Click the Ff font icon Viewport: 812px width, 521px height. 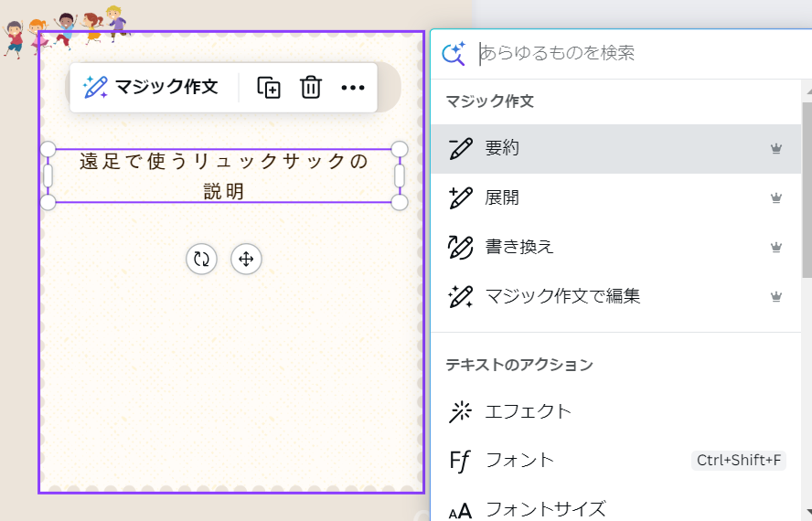click(460, 461)
